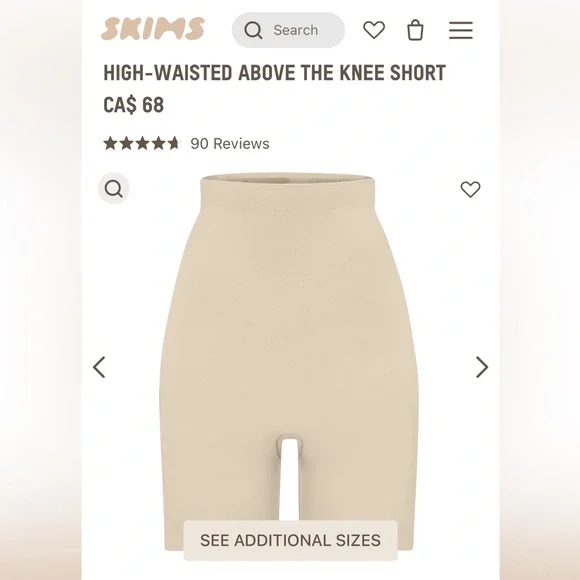Click the star rating row

[x=142, y=143]
